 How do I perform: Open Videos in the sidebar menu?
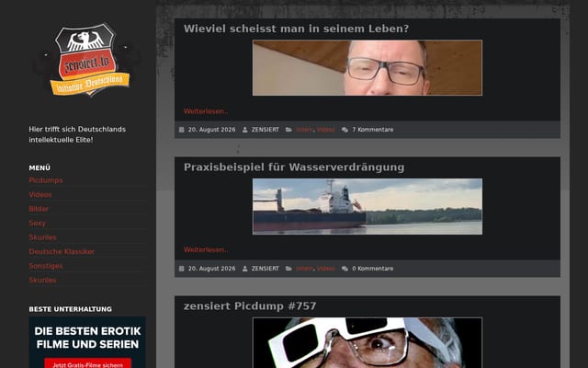pyautogui.click(x=40, y=194)
